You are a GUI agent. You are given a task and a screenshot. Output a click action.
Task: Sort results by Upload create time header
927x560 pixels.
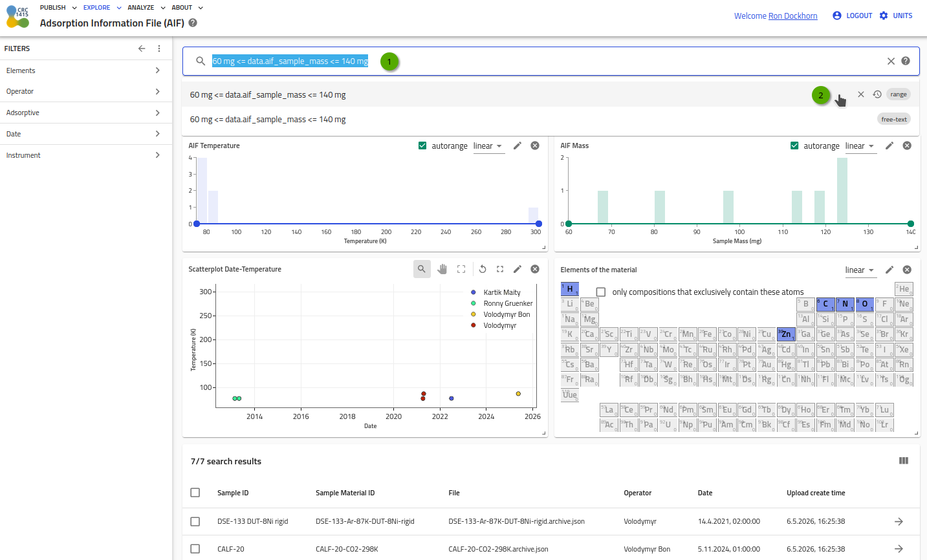816,493
